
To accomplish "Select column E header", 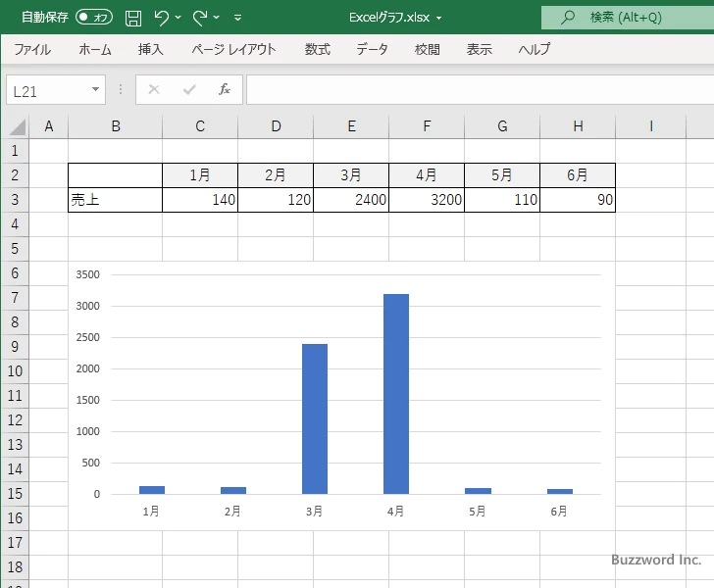I will click(x=351, y=126).
